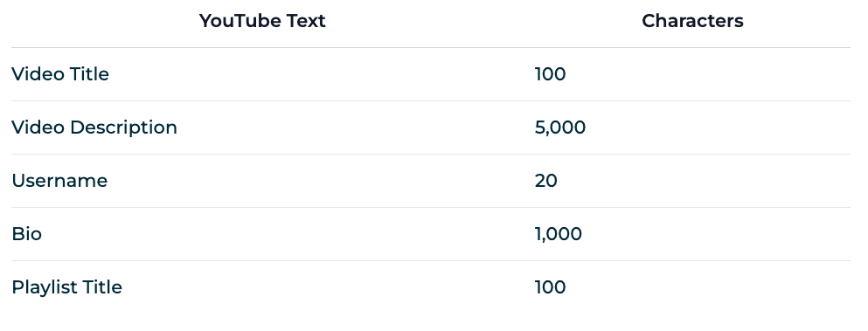
Task: Click the Characters column header
Action: click(x=692, y=21)
